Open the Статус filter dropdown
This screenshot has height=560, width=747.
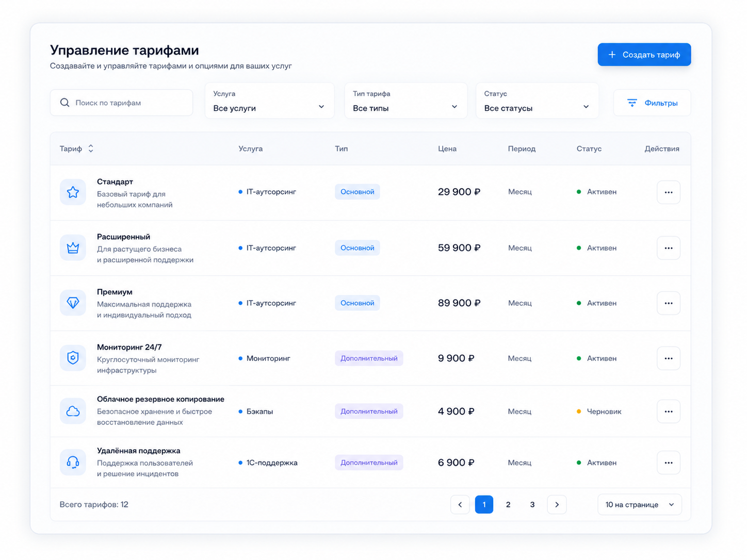tap(537, 101)
